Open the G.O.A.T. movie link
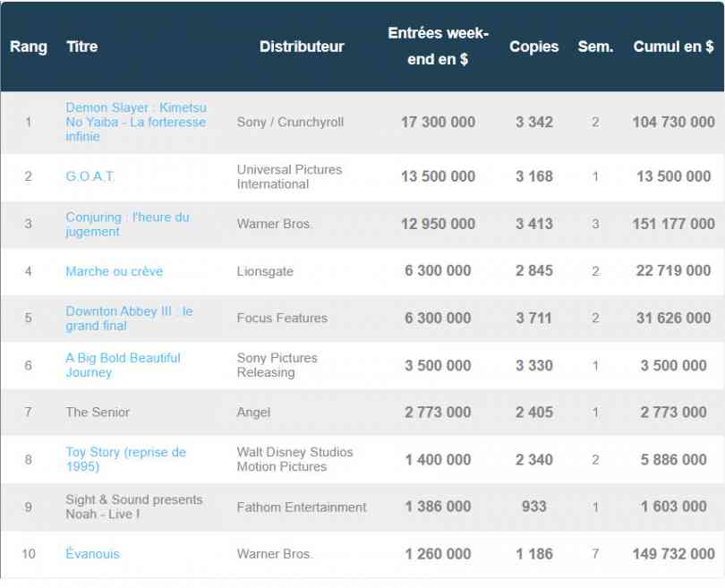Image resolution: width=725 pixels, height=588 pixels. [90, 176]
